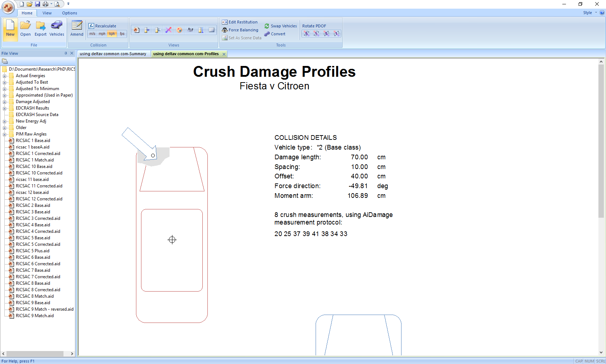Click the Export folder icon
The image size is (606, 364).
[40, 26]
